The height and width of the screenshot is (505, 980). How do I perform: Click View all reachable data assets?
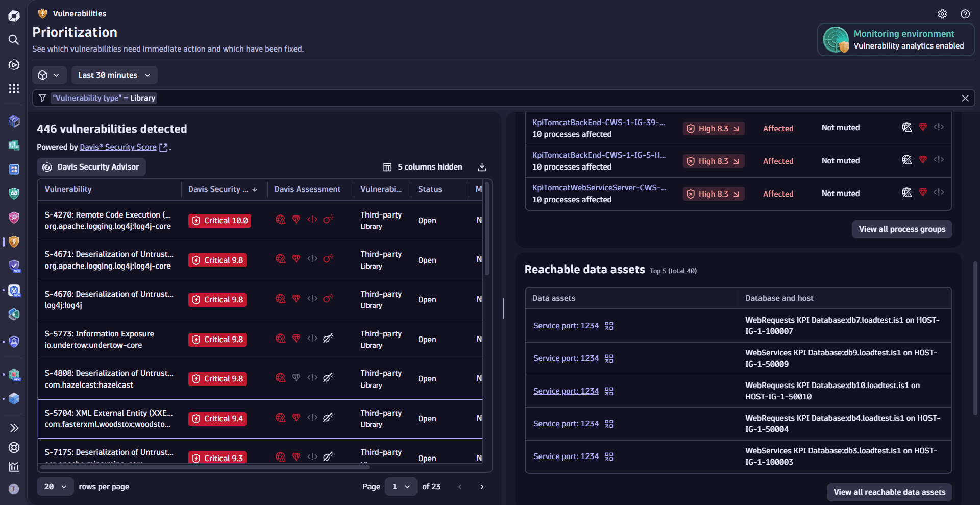[x=890, y=492]
